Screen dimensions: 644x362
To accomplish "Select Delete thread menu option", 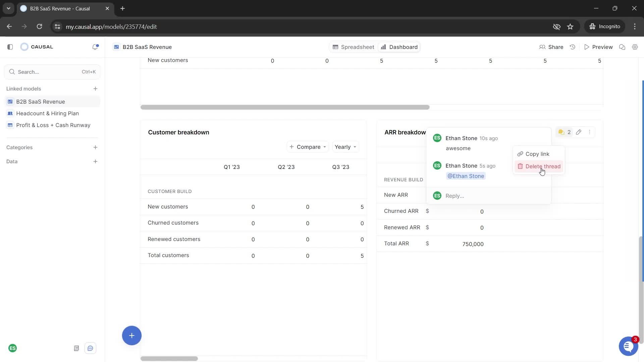I will 539,166.
